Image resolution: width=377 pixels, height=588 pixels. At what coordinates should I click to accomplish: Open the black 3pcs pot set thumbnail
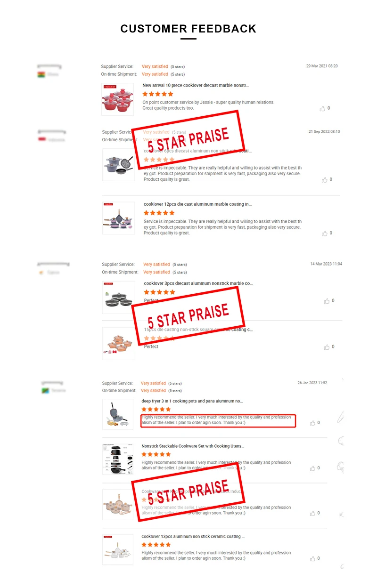118,298
